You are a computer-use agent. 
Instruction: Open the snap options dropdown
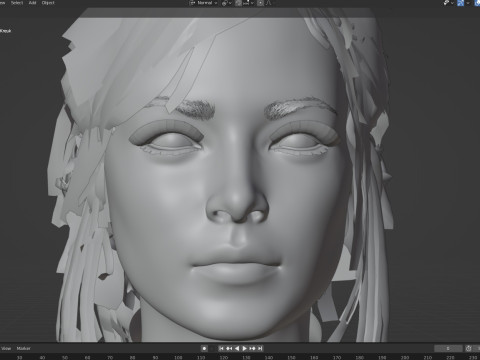click(248, 3)
